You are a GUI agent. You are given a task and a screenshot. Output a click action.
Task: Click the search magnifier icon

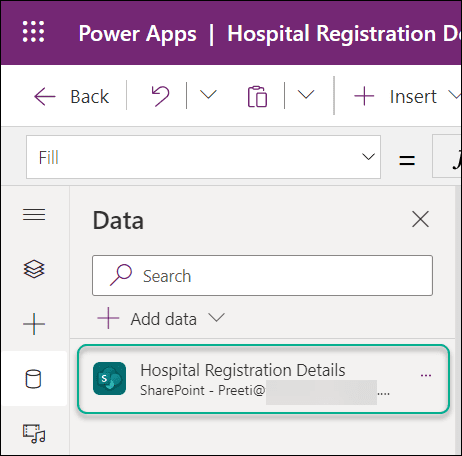(x=121, y=275)
